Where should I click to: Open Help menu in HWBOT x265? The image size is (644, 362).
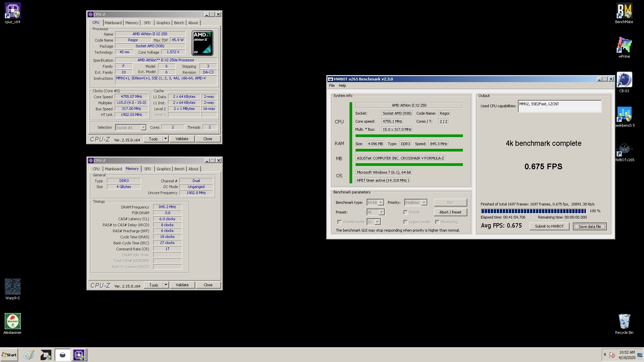pyautogui.click(x=342, y=86)
